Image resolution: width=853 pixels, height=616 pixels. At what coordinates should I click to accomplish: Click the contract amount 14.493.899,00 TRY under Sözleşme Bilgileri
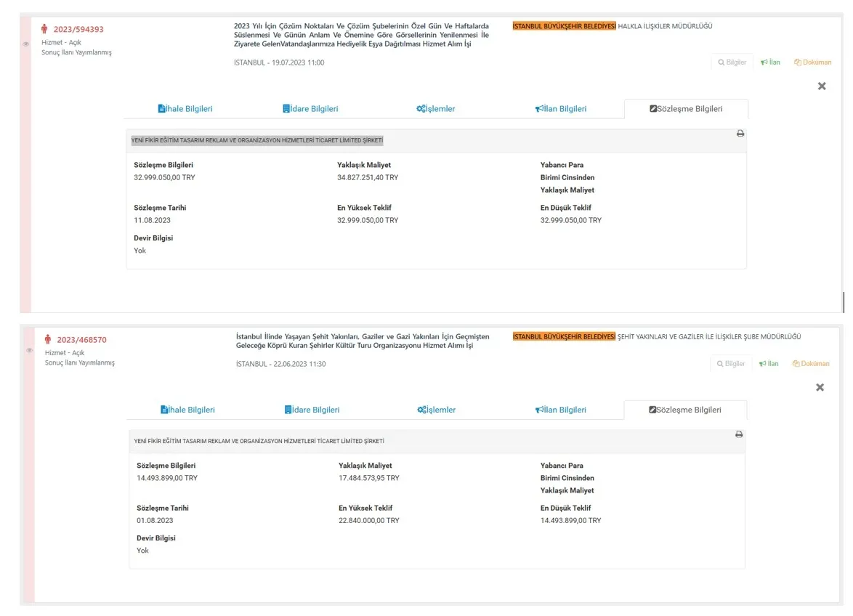167,478
